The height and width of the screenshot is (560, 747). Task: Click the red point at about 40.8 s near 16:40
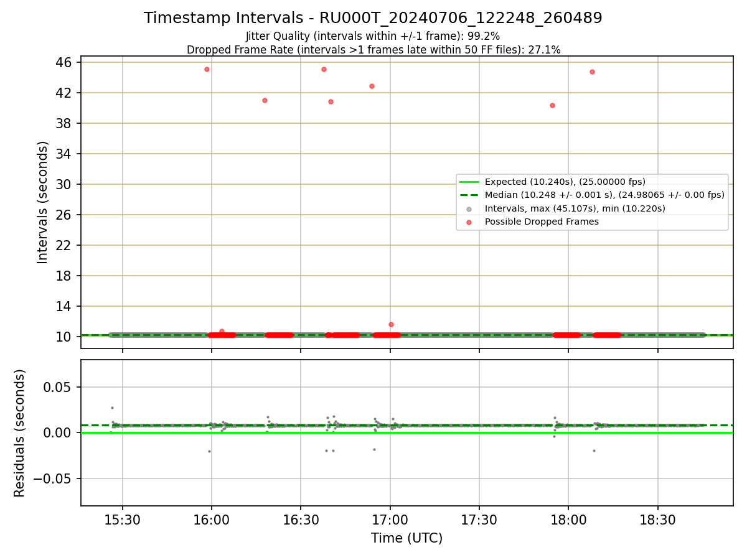click(x=331, y=101)
